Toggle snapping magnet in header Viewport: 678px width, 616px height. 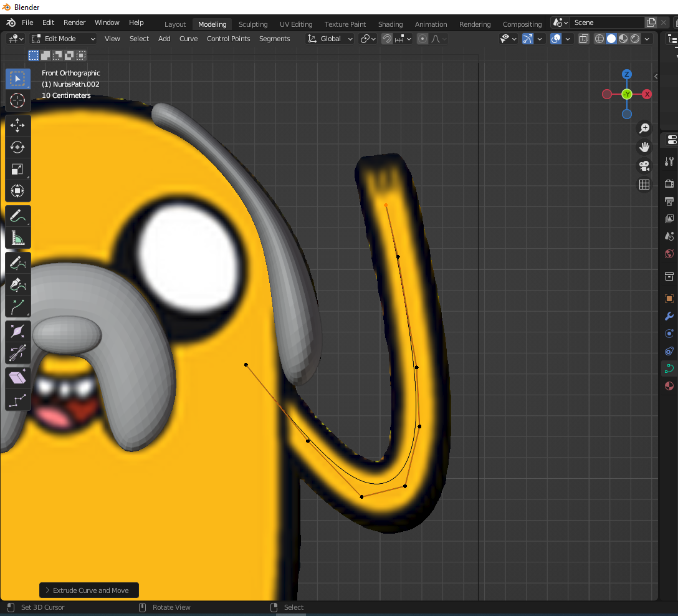[387, 39]
